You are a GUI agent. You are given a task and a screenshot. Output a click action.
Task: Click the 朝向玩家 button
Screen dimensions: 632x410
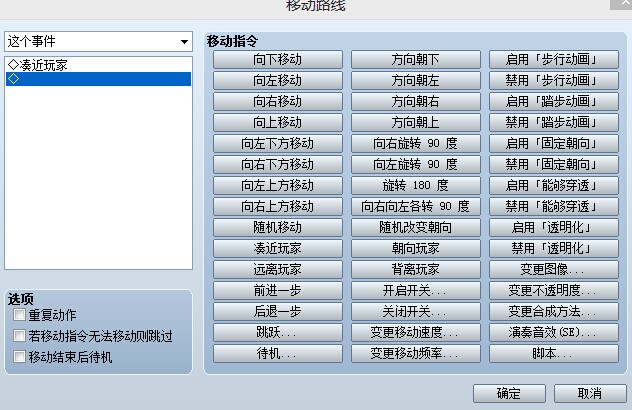416,248
